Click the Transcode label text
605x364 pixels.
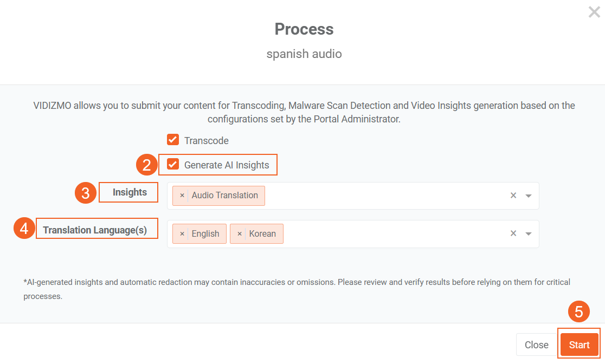(x=206, y=141)
